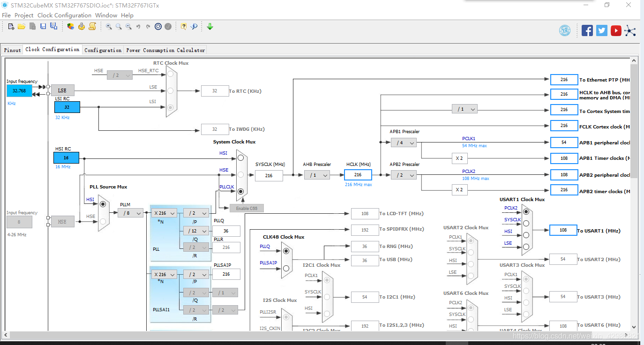Click the gray resolve clock issues checkmark icon
The image size is (644, 345).
pos(168,27)
